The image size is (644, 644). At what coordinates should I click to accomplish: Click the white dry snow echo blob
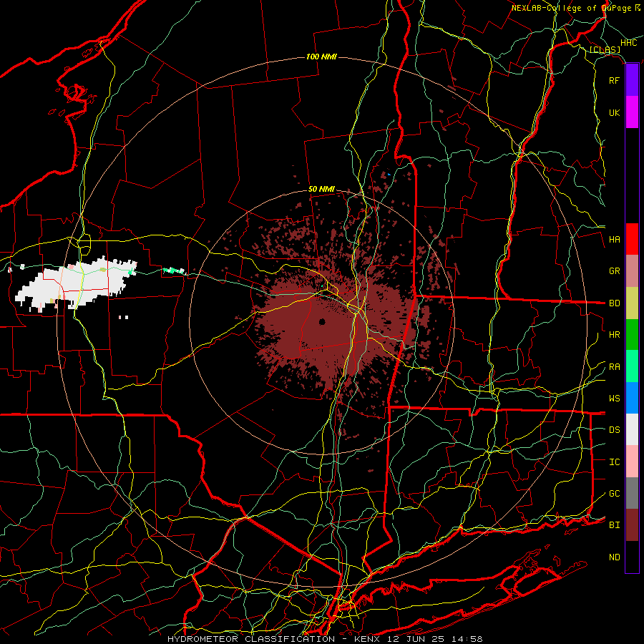(x=76, y=283)
